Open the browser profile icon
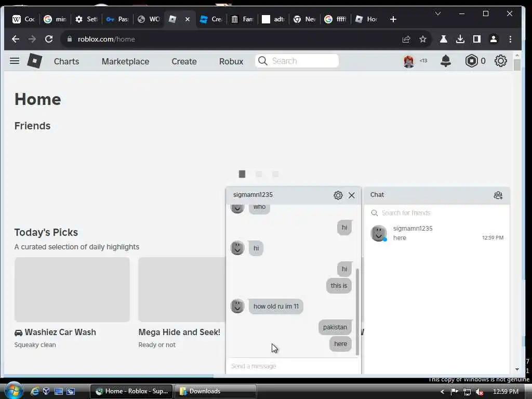 (x=494, y=39)
